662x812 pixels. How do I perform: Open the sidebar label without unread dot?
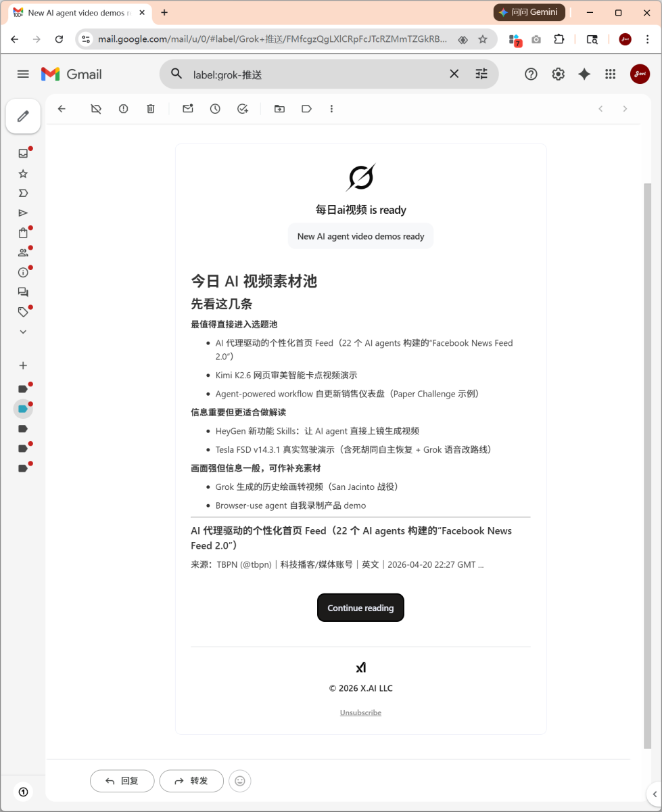pos(23,428)
